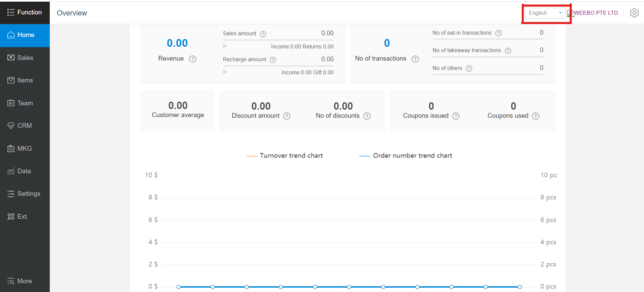Open the Data section in sidebar
Screen dimensions: 644x292
(25, 171)
